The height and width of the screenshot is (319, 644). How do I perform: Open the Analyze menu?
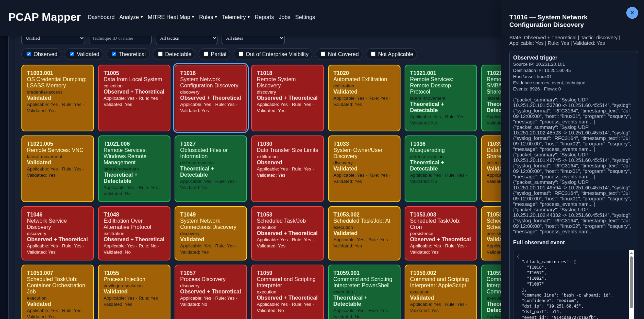[131, 17]
